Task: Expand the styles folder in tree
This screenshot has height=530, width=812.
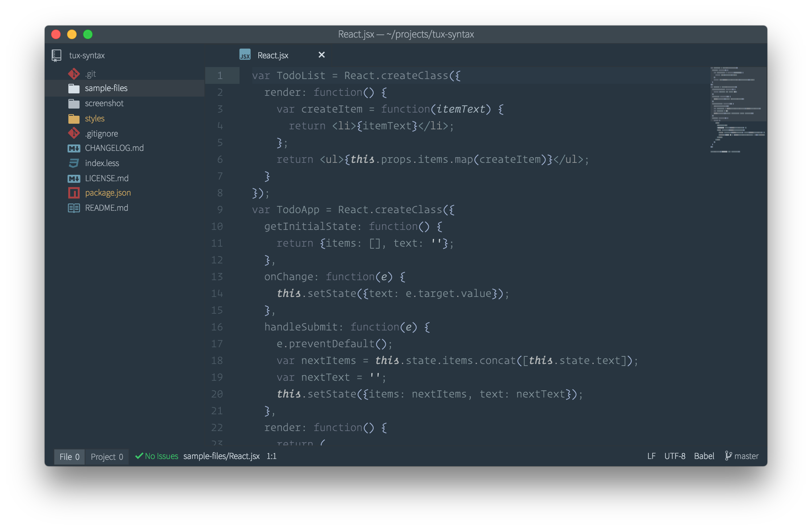Action: pyautogui.click(x=95, y=119)
